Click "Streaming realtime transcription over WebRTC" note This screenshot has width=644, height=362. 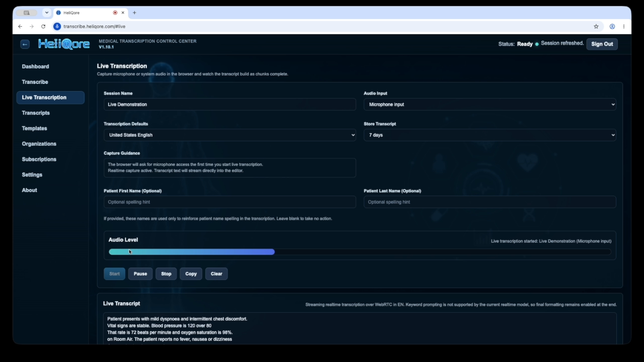point(461,305)
